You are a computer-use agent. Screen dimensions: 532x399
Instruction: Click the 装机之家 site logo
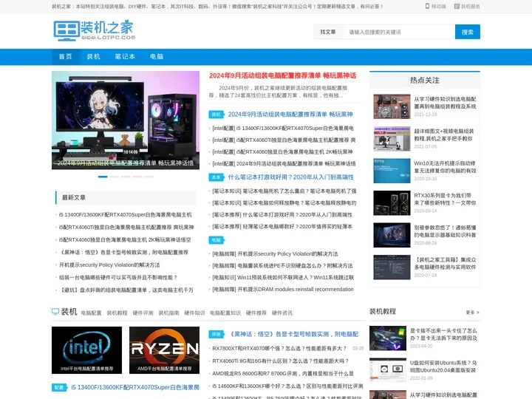click(95, 30)
